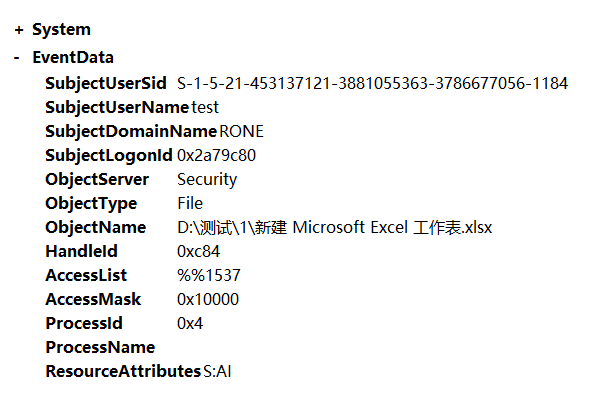Click the ObjectType value File
The width and height of the screenshot is (591, 399).
[190, 203]
